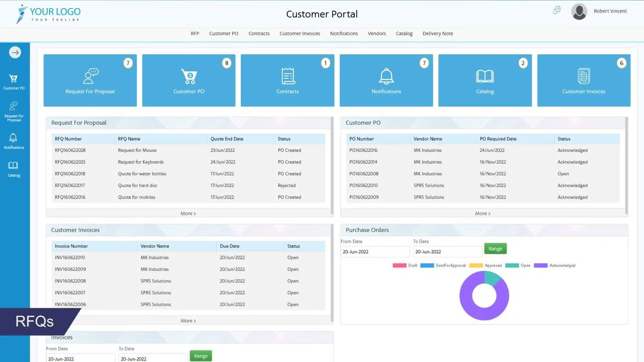Click the Robert Vincent profile avatar
The height and width of the screenshot is (362, 644).
579,12
